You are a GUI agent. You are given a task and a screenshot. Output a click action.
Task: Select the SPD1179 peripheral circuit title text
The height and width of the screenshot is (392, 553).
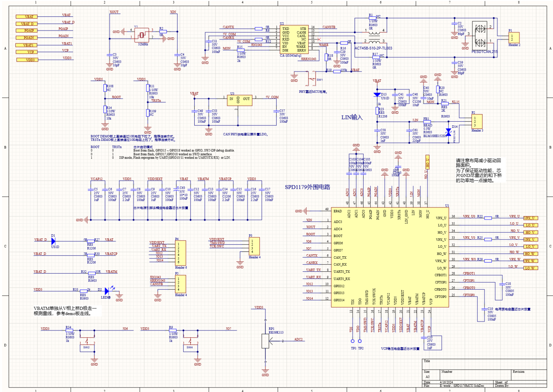point(307,187)
